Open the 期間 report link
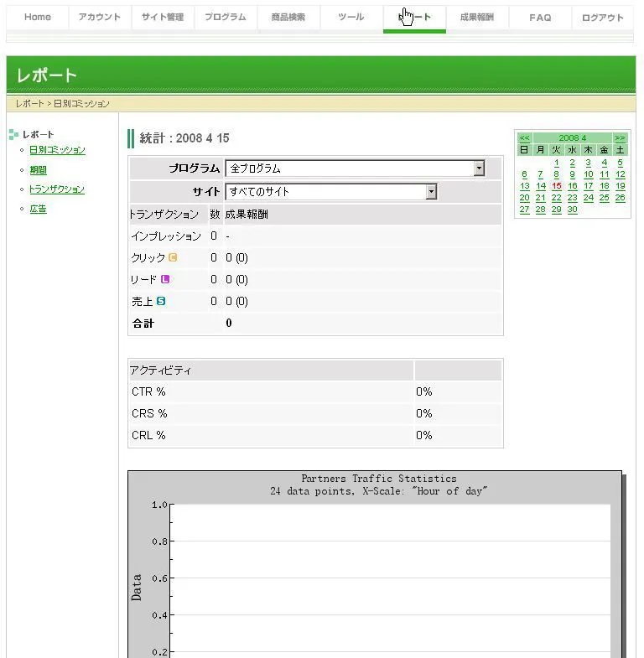 [x=38, y=170]
